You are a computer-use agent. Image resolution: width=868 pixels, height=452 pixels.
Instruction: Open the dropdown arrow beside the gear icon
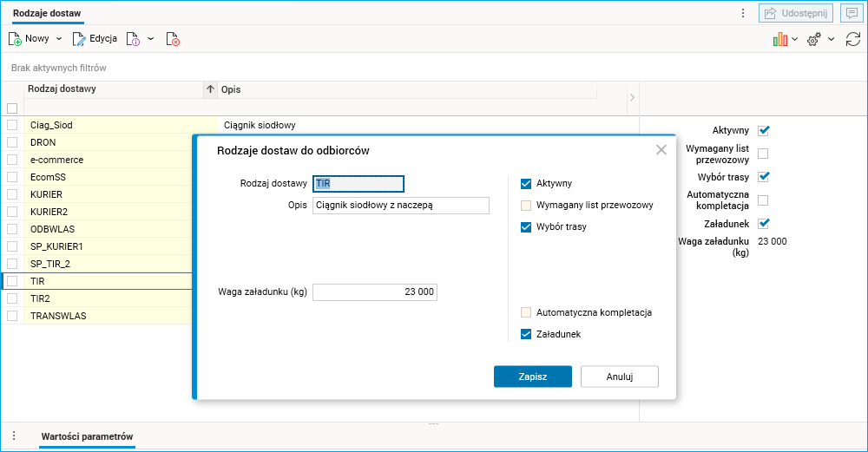click(x=831, y=39)
